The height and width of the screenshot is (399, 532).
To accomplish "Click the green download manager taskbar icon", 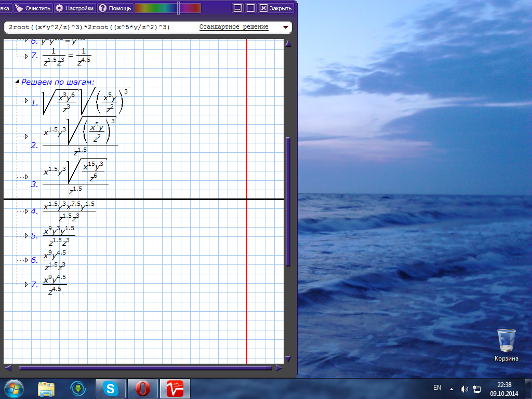I will point(78,388).
